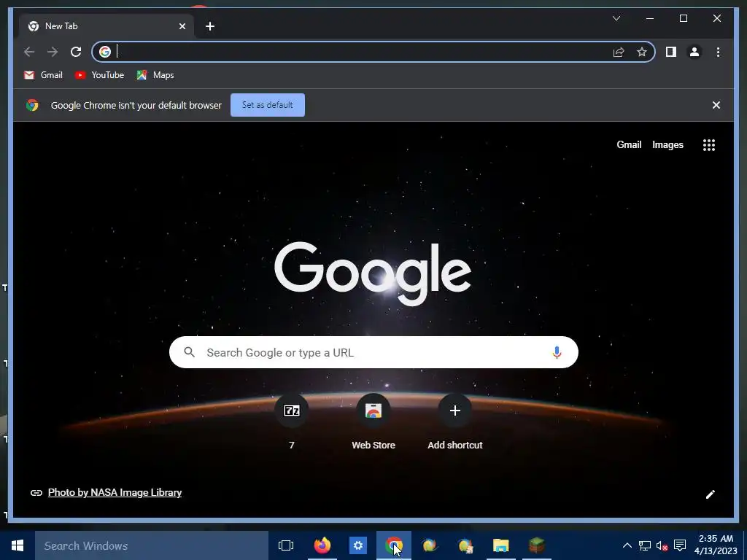Open the network tray icon
The image size is (747, 560).
(x=645, y=545)
